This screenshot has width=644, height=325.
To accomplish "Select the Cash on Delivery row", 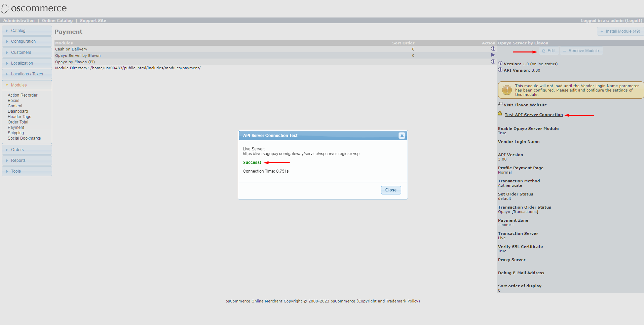I will [275, 49].
